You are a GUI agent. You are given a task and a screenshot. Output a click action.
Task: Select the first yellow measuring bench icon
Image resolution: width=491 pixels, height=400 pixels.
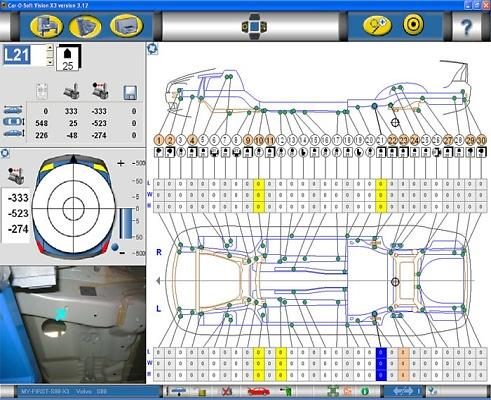click(46, 26)
